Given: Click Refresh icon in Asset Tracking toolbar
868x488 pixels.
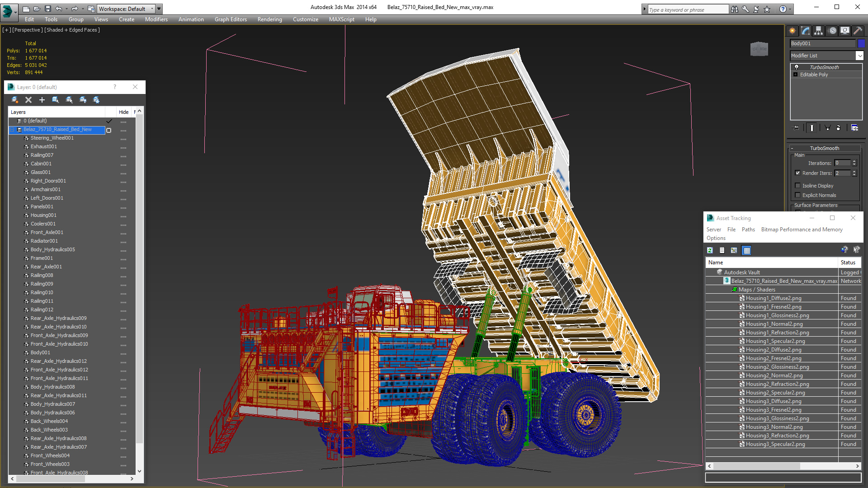Looking at the screenshot, I should (x=710, y=250).
